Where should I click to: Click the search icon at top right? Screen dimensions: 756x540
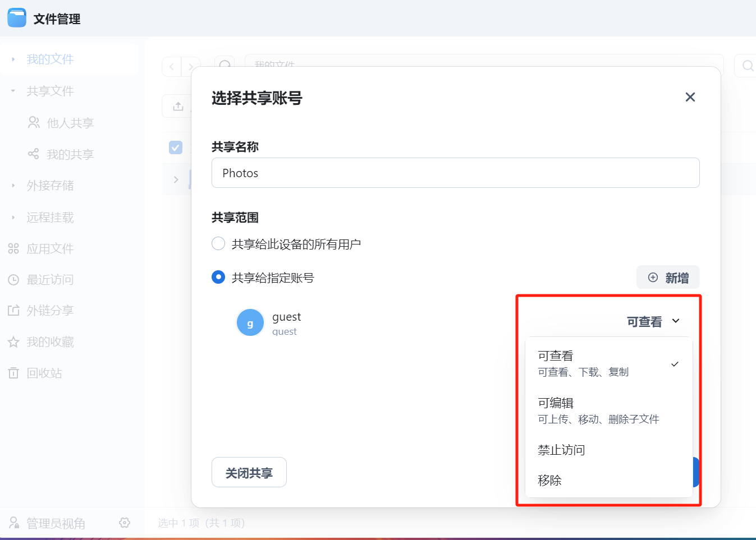748,66
